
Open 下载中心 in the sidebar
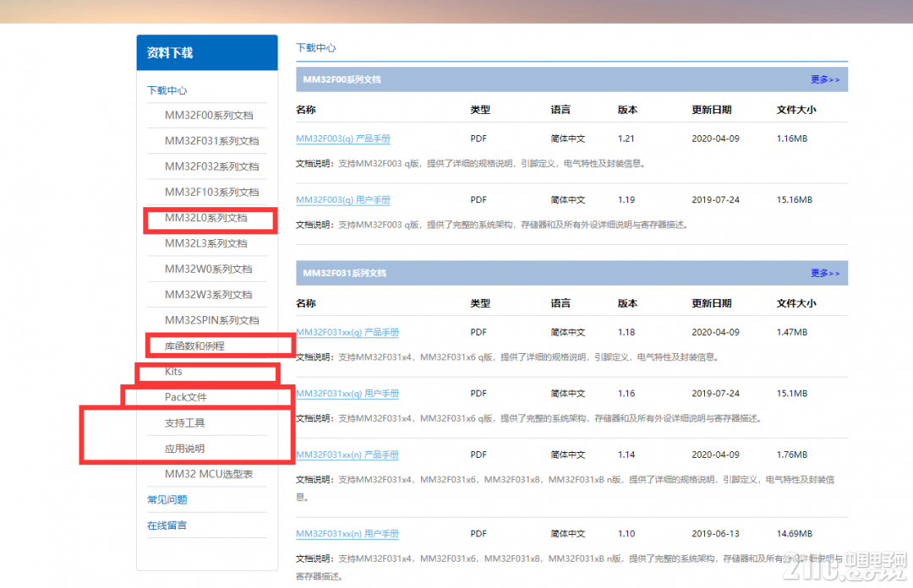pyautogui.click(x=167, y=90)
